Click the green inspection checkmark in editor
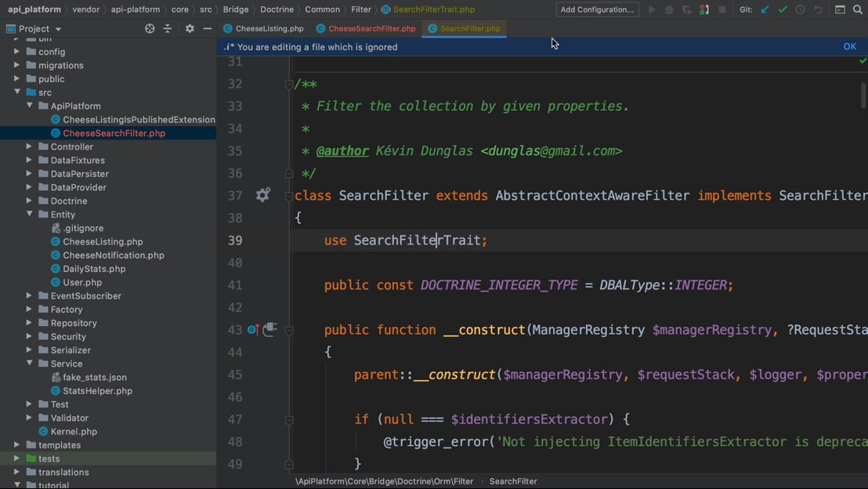The width and height of the screenshot is (868, 489). [x=863, y=61]
